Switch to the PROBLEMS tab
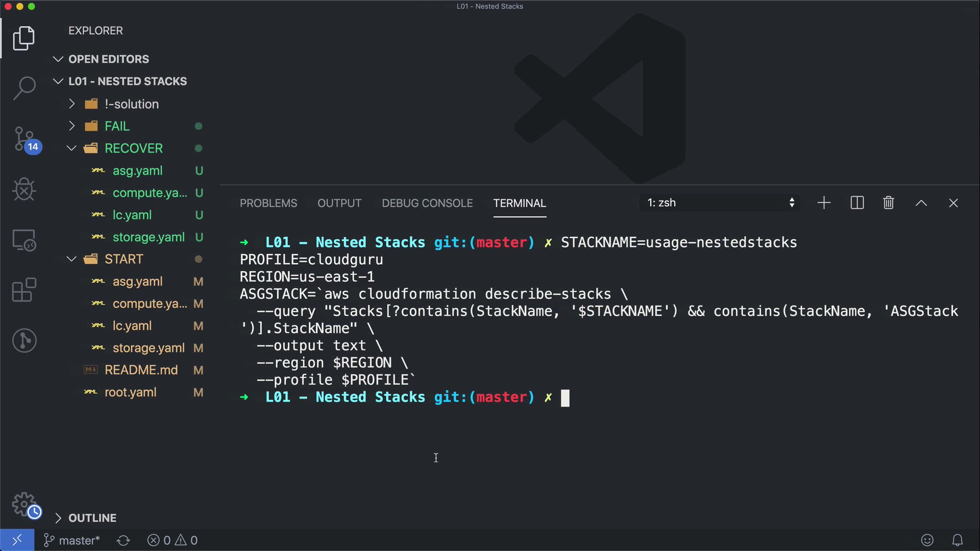The width and height of the screenshot is (980, 551). coord(268,203)
